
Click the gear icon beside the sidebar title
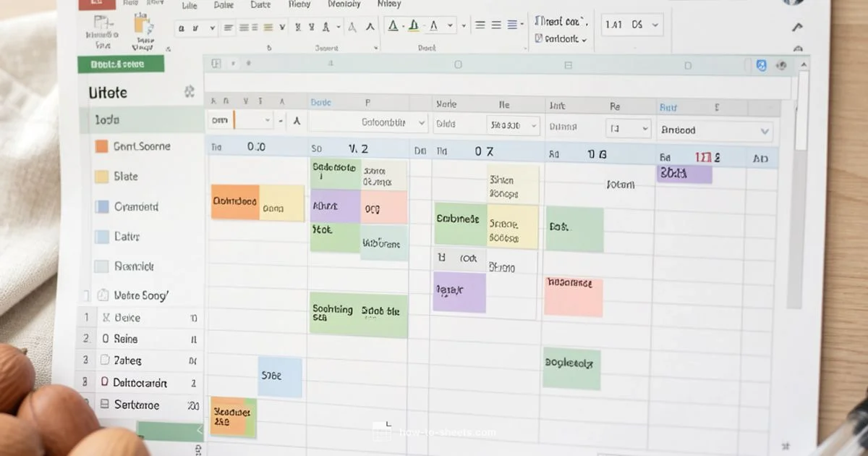(x=190, y=92)
